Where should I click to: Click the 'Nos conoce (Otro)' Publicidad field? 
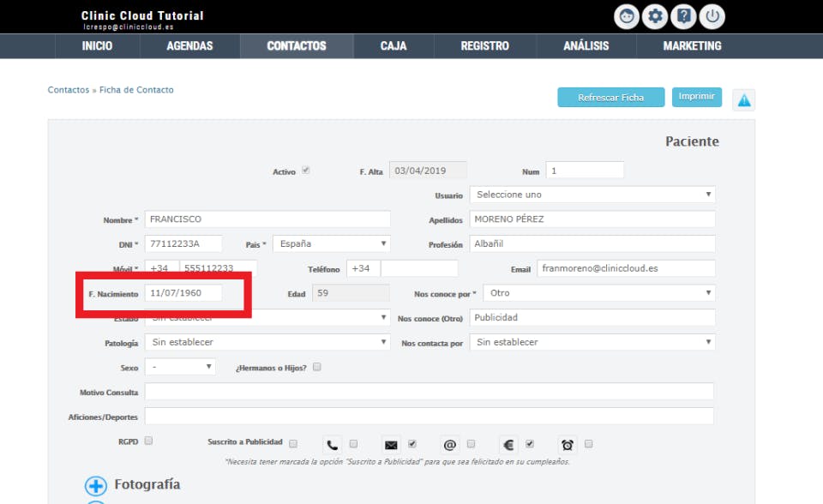click(x=592, y=317)
